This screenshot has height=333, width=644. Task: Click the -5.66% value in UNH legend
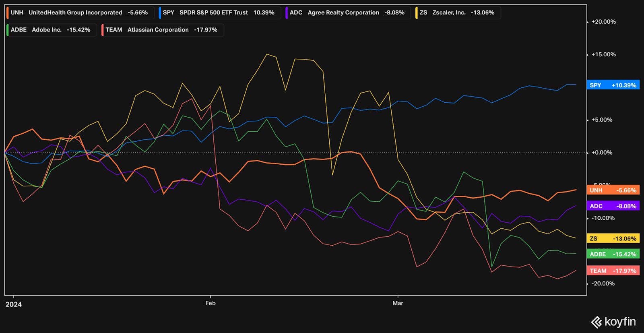coord(138,12)
